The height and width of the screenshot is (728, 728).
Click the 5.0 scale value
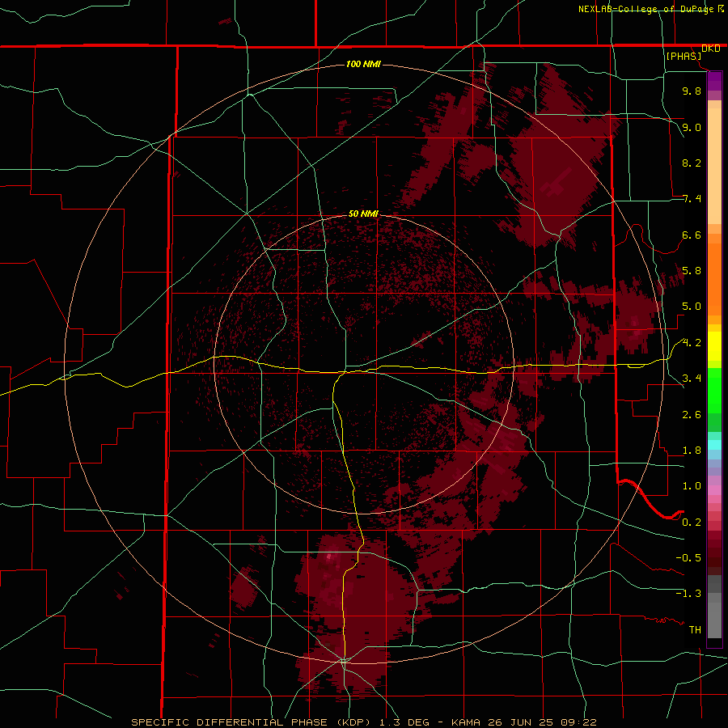[x=692, y=307]
